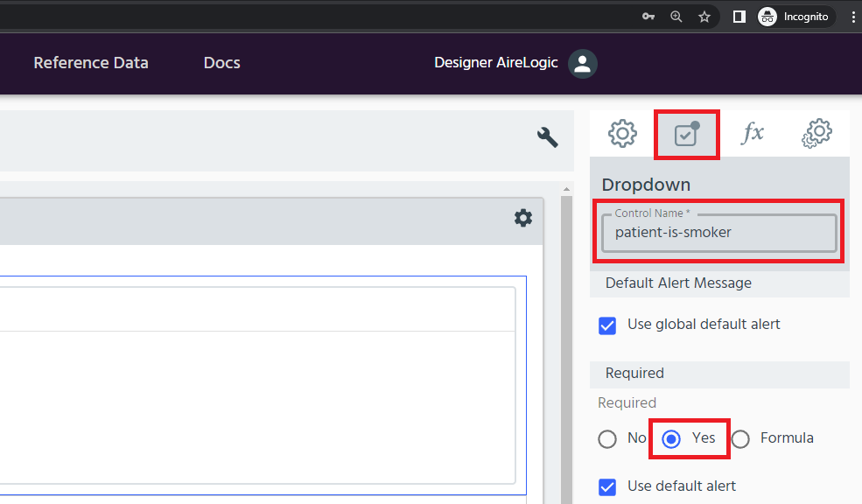Select the Yes radio option for Required
The width and height of the screenshot is (862, 504).
(x=671, y=439)
